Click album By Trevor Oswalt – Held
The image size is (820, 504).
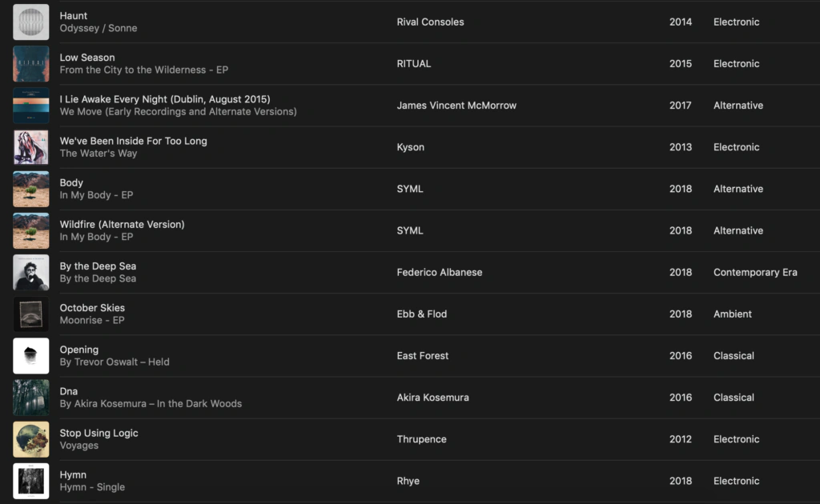tap(115, 362)
